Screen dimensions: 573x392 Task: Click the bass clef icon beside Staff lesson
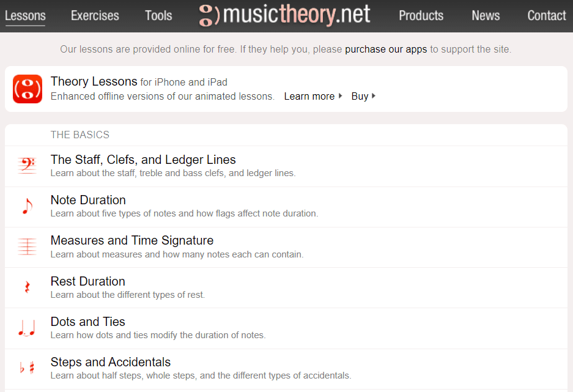tap(27, 163)
